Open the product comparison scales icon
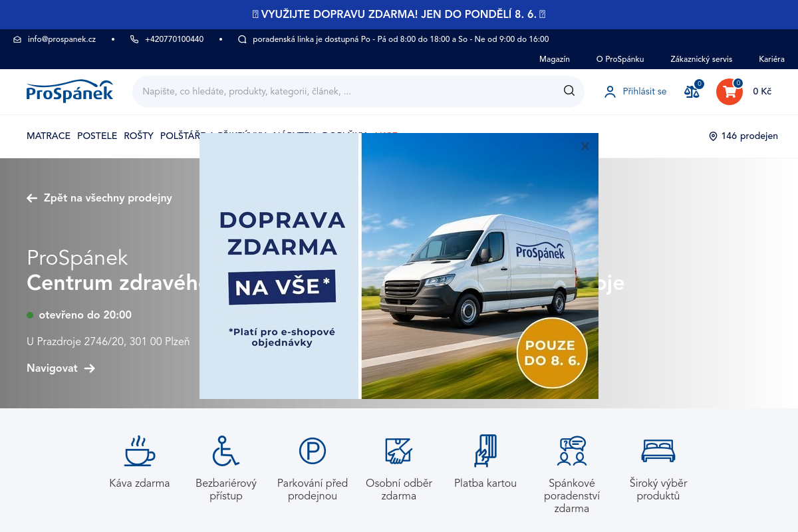 pos(692,92)
